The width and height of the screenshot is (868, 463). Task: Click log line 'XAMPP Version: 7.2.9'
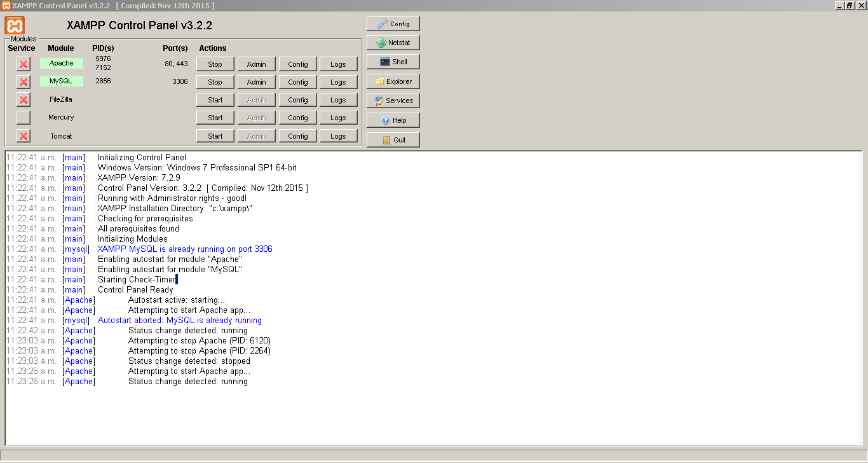point(139,178)
